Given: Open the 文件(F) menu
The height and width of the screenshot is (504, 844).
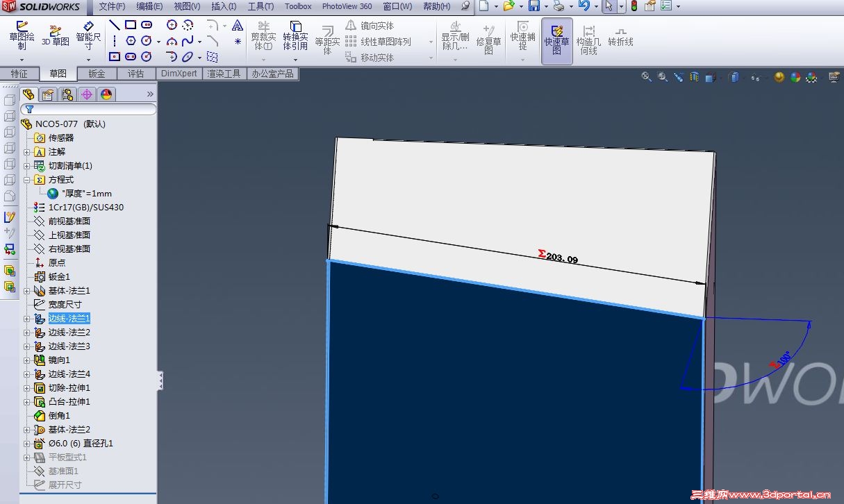Looking at the screenshot, I should (x=113, y=6).
